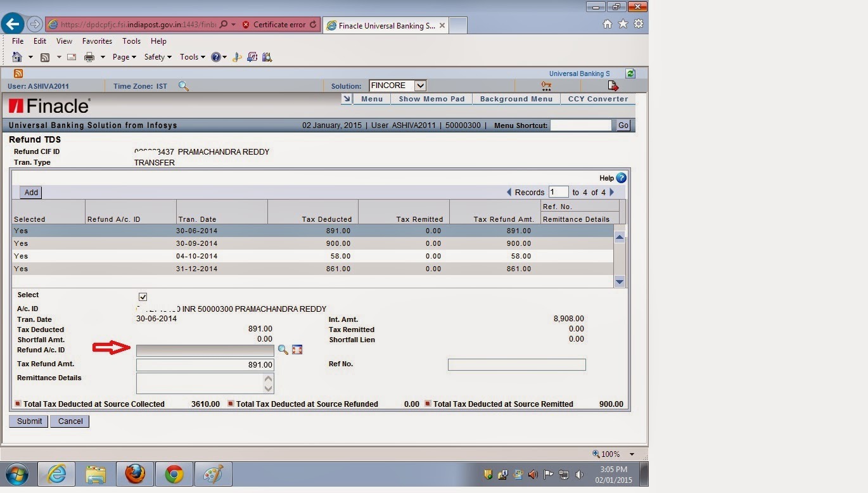
Task: Click the table scrollbar down arrow
Action: click(620, 282)
